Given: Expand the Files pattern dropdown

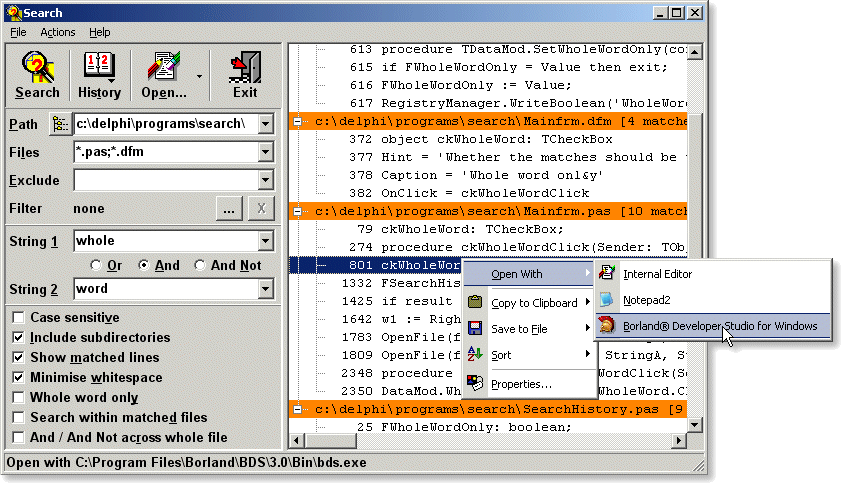Looking at the screenshot, I should [x=265, y=152].
